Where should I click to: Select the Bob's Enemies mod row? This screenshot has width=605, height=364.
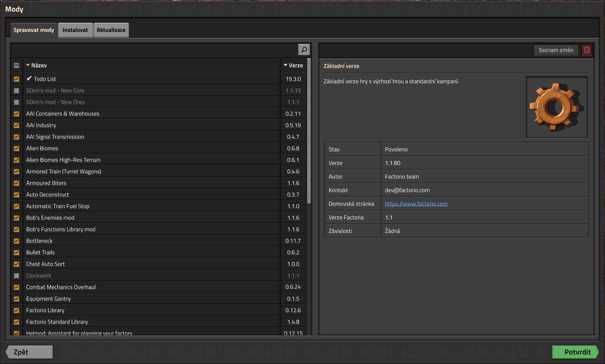click(x=152, y=218)
